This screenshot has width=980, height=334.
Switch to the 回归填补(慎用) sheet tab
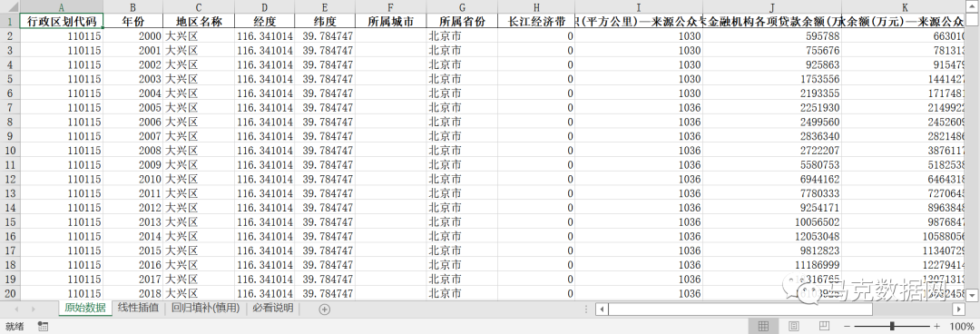pos(206,308)
